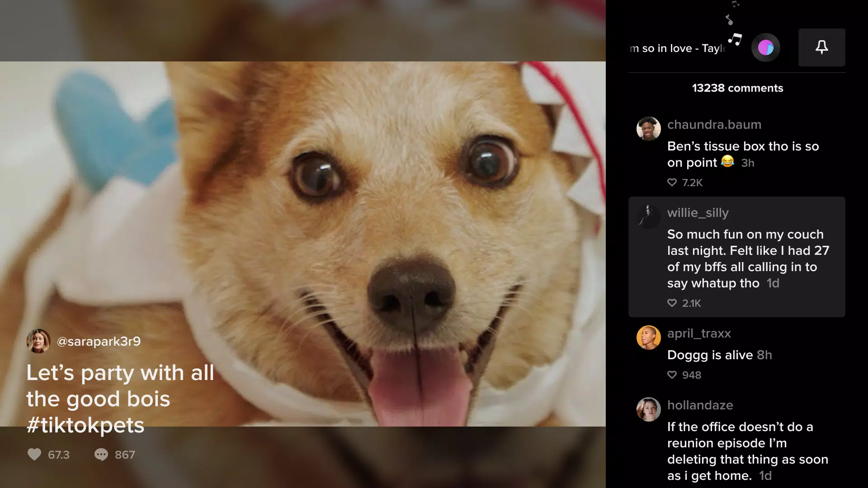Click the floating music note icon
Viewport: 868px width, 488px height.
pos(735,38)
